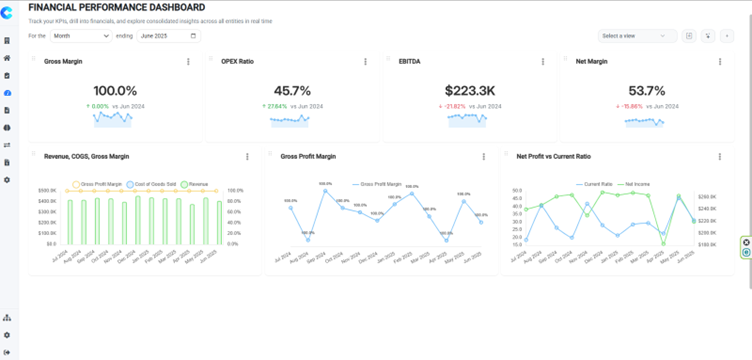Open Gross Margin card options menu
The height and width of the screenshot is (360, 752).
coord(188,62)
